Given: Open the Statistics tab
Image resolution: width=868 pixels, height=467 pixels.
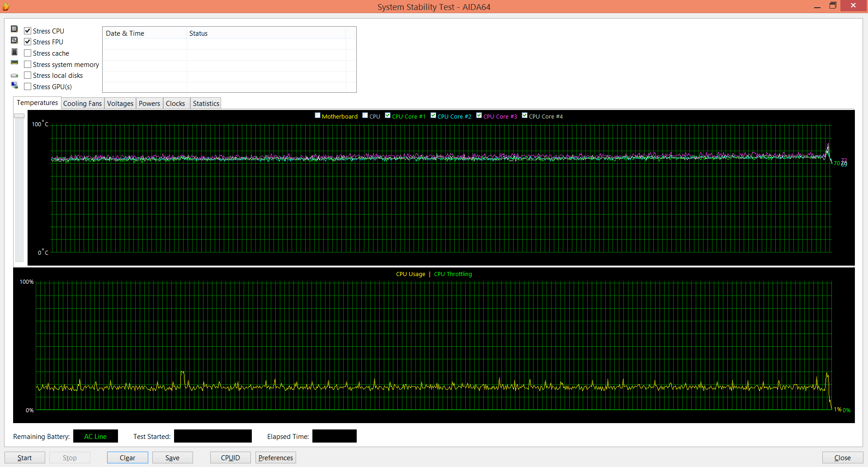Looking at the screenshot, I should click(x=206, y=104).
